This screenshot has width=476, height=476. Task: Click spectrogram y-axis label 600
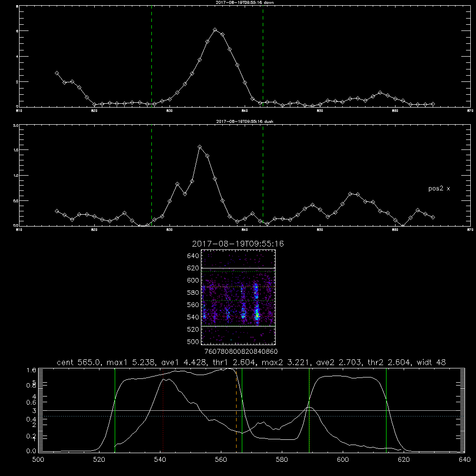193,280
